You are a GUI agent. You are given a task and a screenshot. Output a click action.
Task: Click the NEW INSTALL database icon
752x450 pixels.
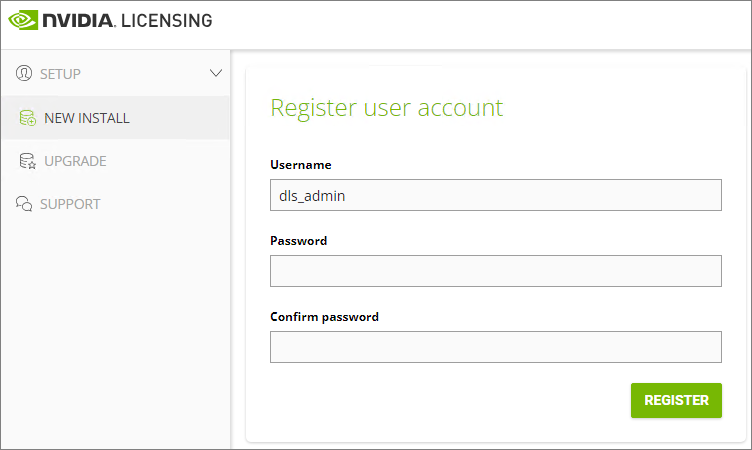[27, 118]
